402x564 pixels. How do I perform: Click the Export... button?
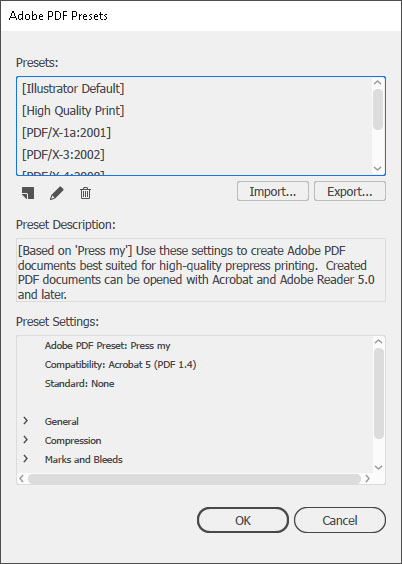[x=350, y=191]
